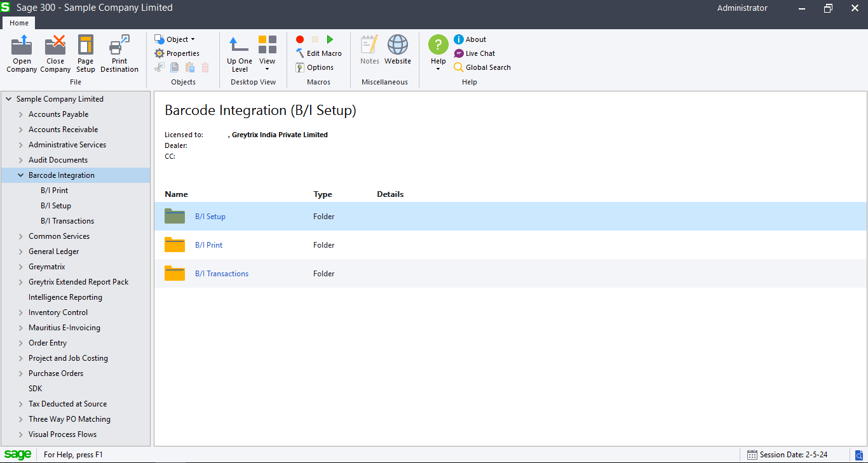Open the B/I Transactions folder link
The image size is (868, 463).
click(x=221, y=273)
